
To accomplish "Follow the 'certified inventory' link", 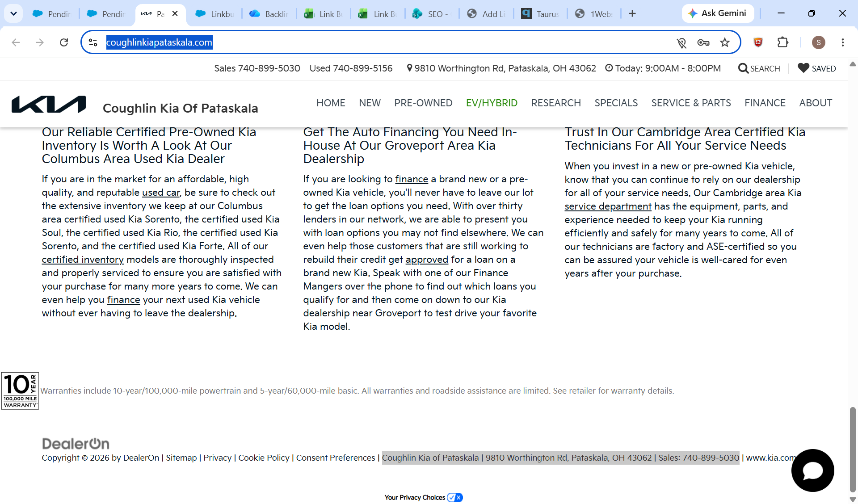I will point(83,260).
